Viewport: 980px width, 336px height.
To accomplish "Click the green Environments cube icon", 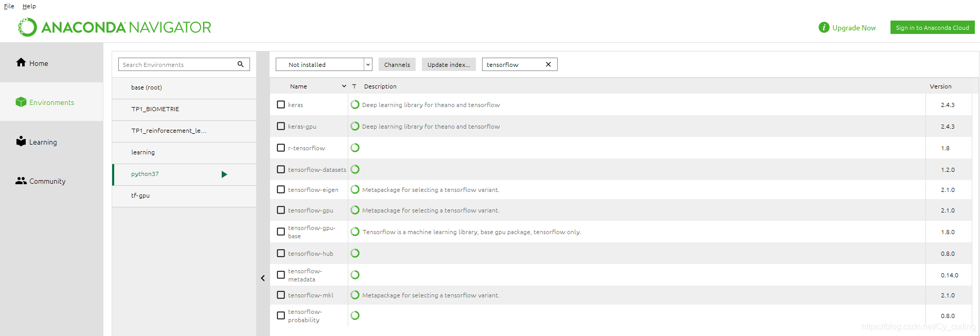I will coord(21,102).
